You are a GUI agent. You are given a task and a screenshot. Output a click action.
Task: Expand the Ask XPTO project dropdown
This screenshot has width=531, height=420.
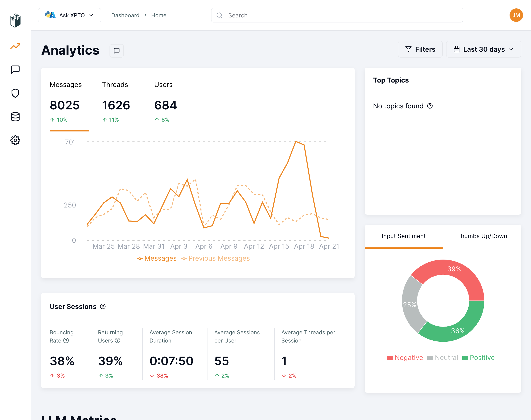point(69,15)
